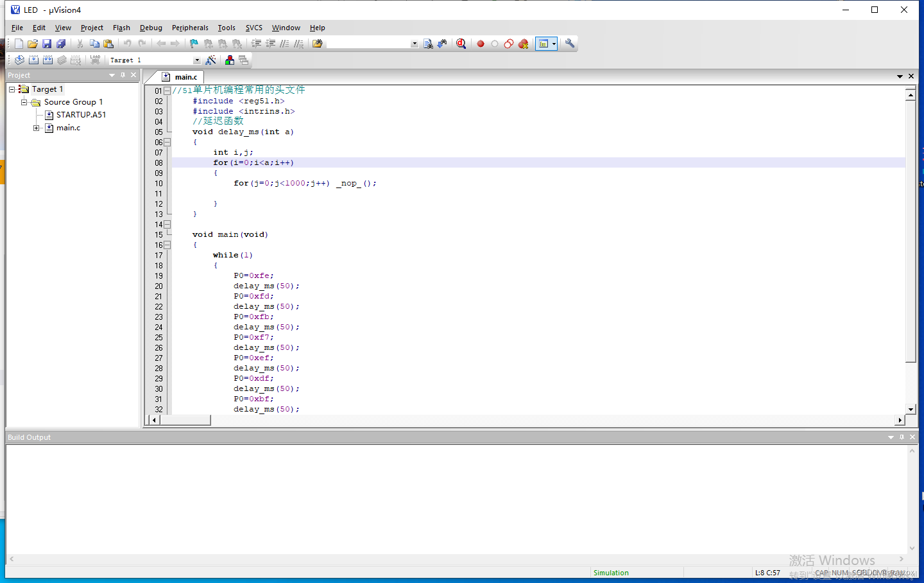Viewport: 924px width, 583px height.
Task: Open the SVCS menu
Action: tap(254, 28)
